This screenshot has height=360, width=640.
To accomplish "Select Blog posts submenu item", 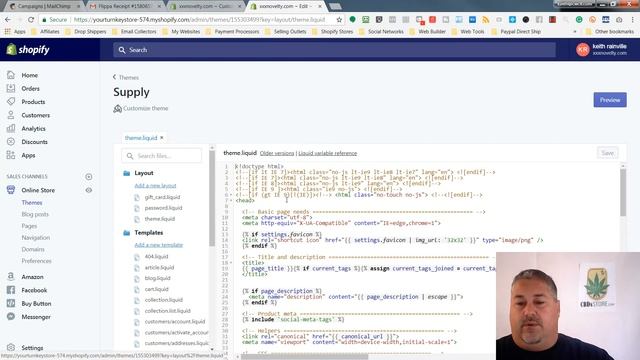I will 35,214.
